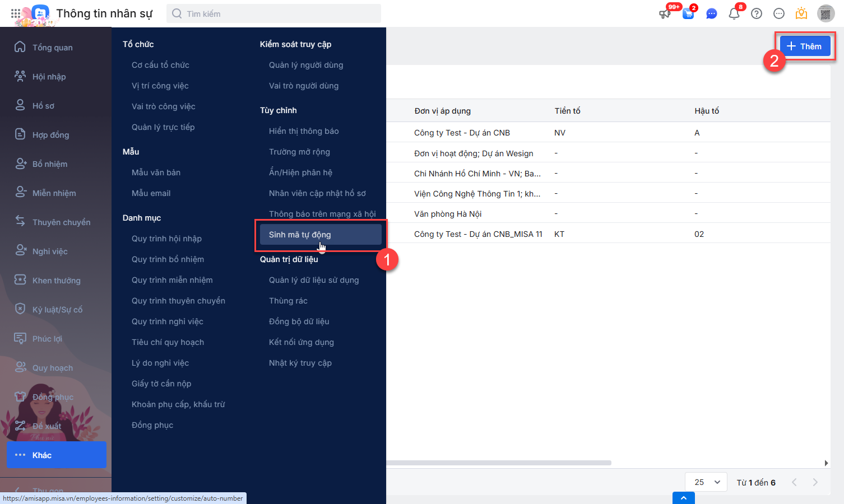
Task: Open Khoản phụ cấp, khấu trừ link
Action: click(178, 404)
